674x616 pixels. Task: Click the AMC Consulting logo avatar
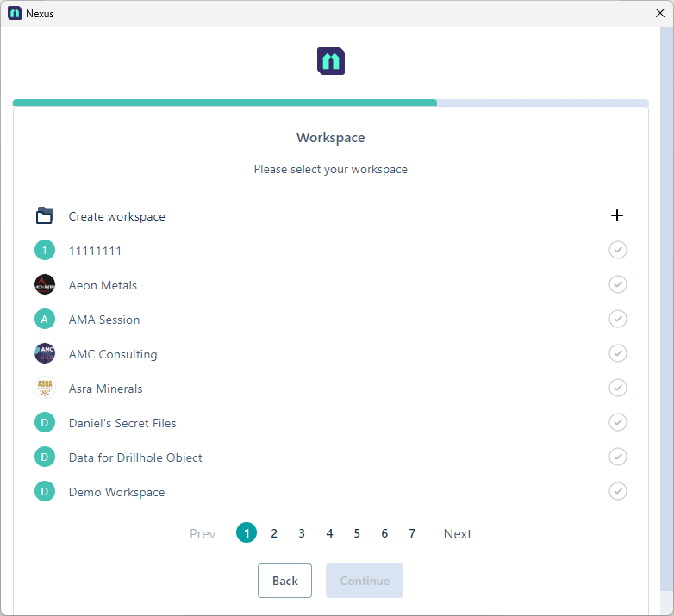[x=45, y=353]
